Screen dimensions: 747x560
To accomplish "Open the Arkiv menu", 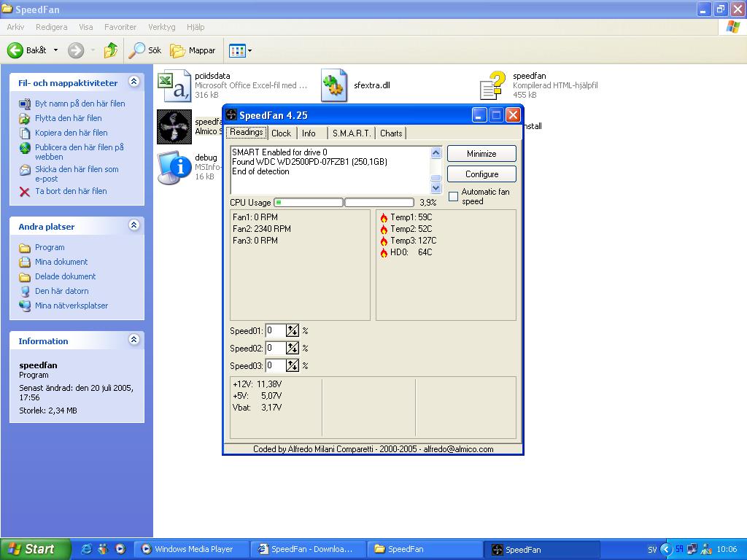I will pyautogui.click(x=15, y=27).
